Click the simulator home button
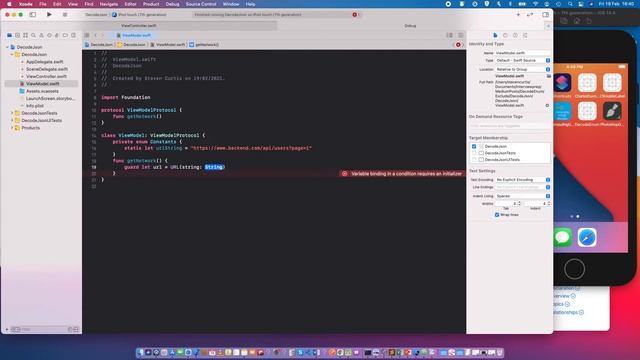This screenshot has height=360, width=640. click(574, 269)
